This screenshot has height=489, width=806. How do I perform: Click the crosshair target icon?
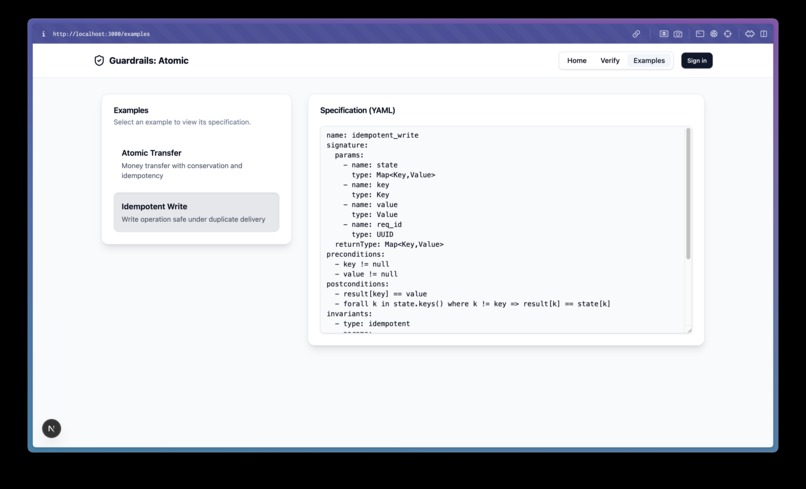point(727,34)
